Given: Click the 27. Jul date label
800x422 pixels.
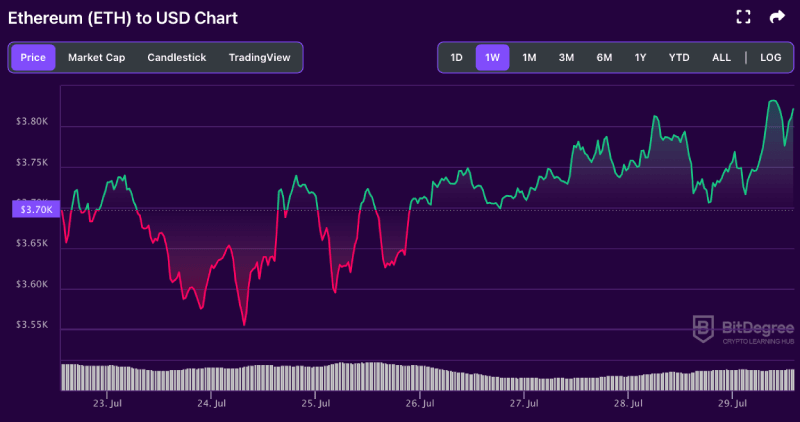Looking at the screenshot, I should coord(524,404).
